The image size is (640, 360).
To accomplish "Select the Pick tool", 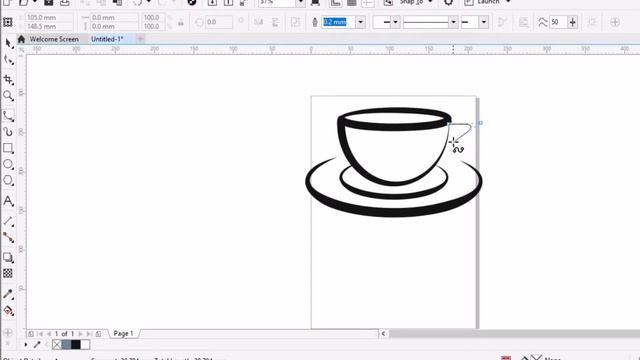I will point(8,43).
